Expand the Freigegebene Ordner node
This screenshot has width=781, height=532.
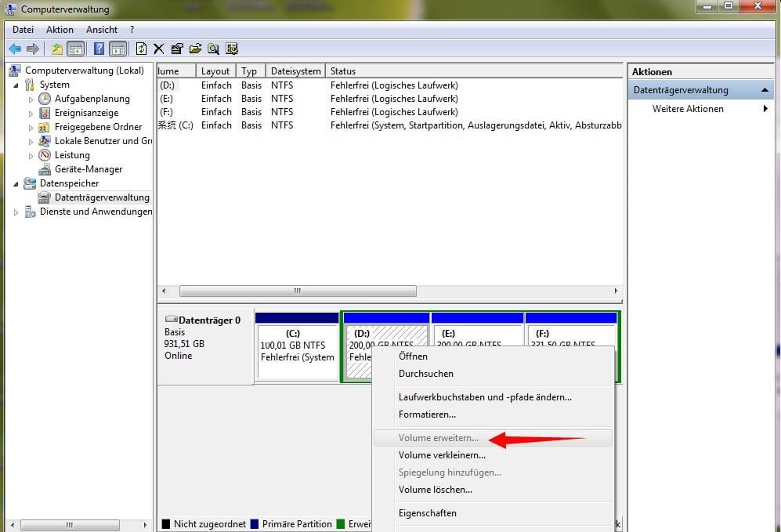pyautogui.click(x=31, y=128)
